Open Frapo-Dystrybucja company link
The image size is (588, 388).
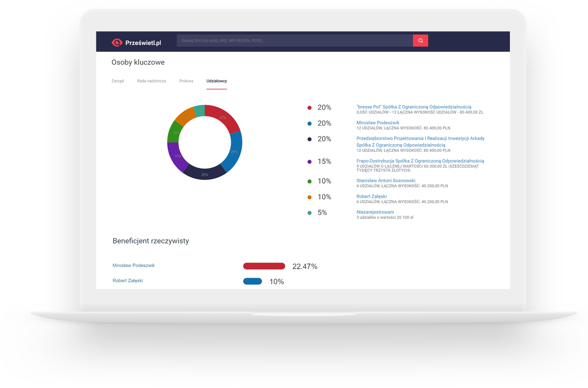click(x=420, y=161)
